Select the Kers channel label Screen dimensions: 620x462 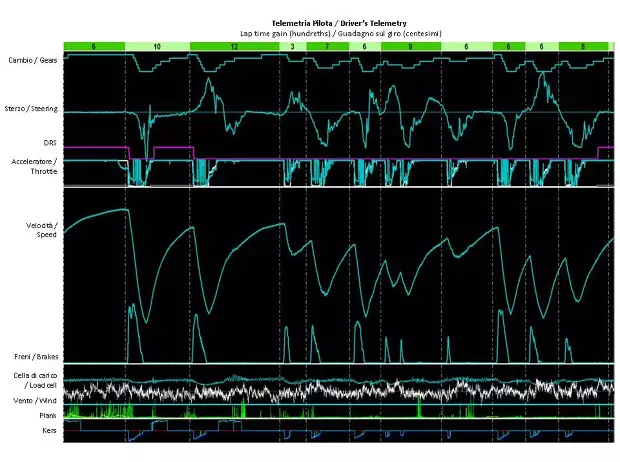pyautogui.click(x=49, y=430)
